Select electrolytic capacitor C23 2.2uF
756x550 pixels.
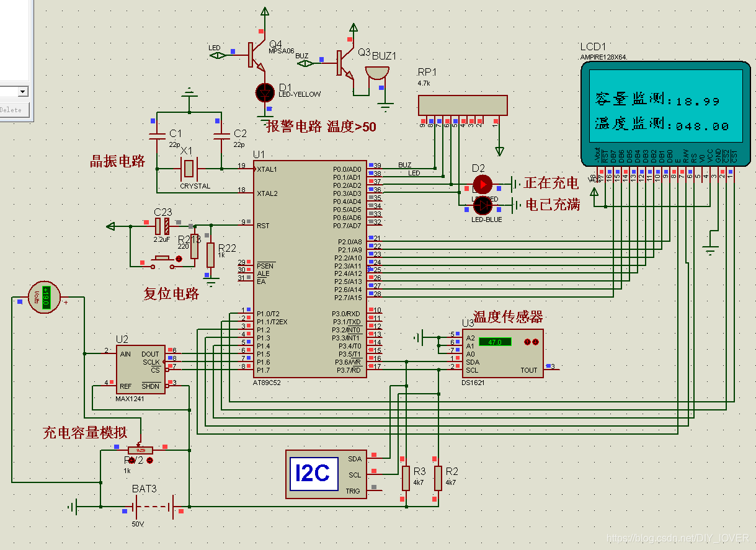click(162, 227)
